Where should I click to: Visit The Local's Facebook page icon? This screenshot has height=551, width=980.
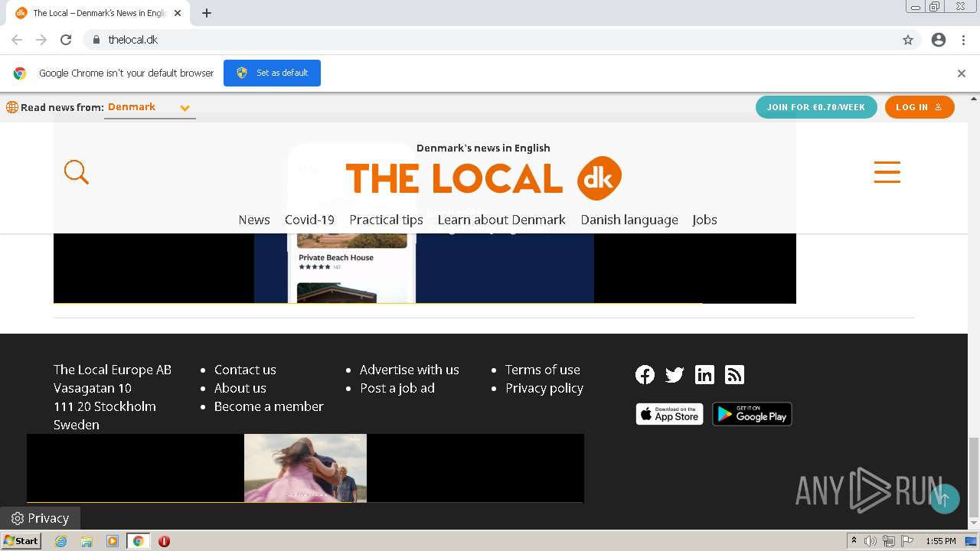click(x=645, y=374)
